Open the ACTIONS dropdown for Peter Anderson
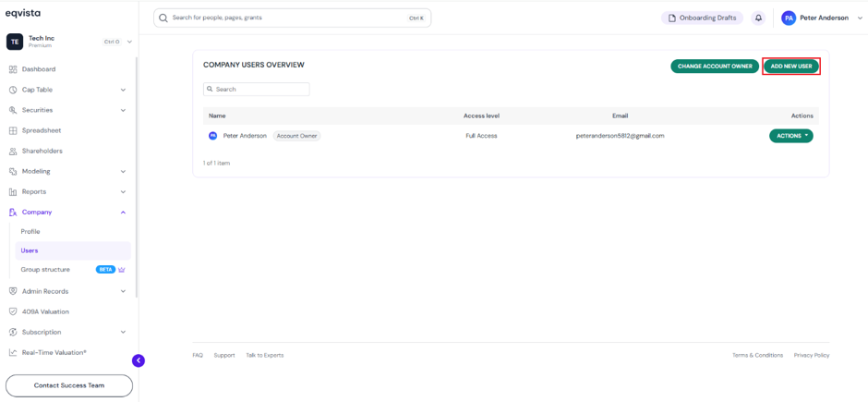 (x=791, y=136)
